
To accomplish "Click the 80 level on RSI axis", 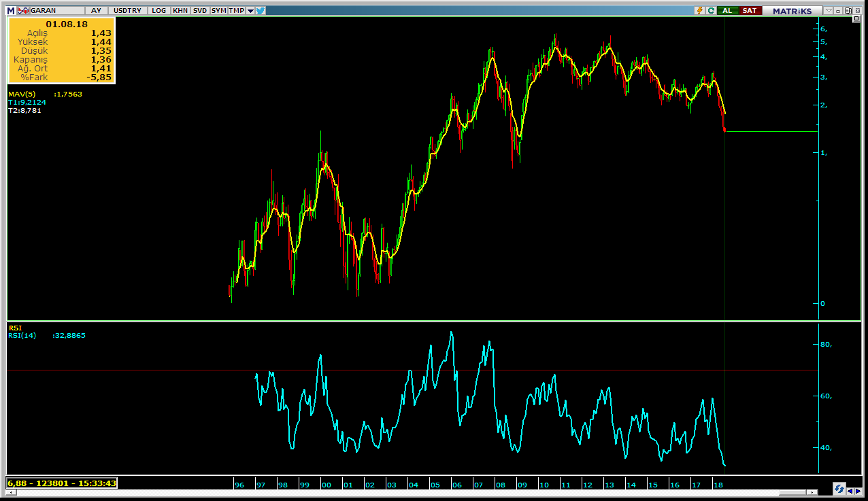I will click(x=826, y=345).
